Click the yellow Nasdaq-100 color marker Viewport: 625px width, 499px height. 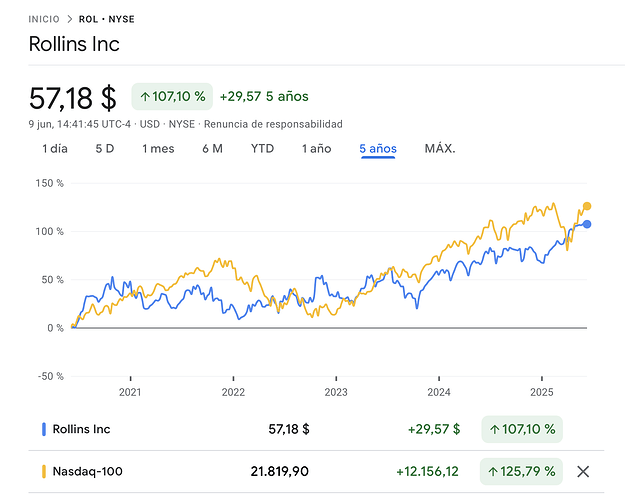[x=44, y=472]
